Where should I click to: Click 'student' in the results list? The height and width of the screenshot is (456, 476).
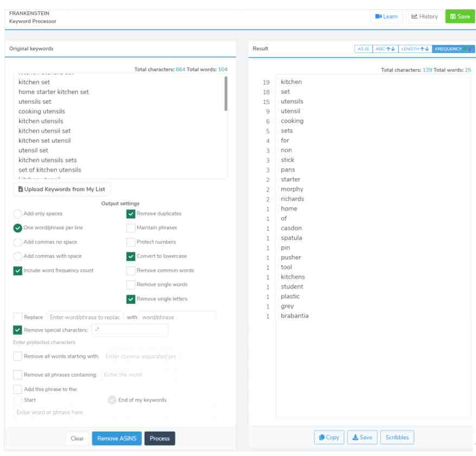click(292, 286)
